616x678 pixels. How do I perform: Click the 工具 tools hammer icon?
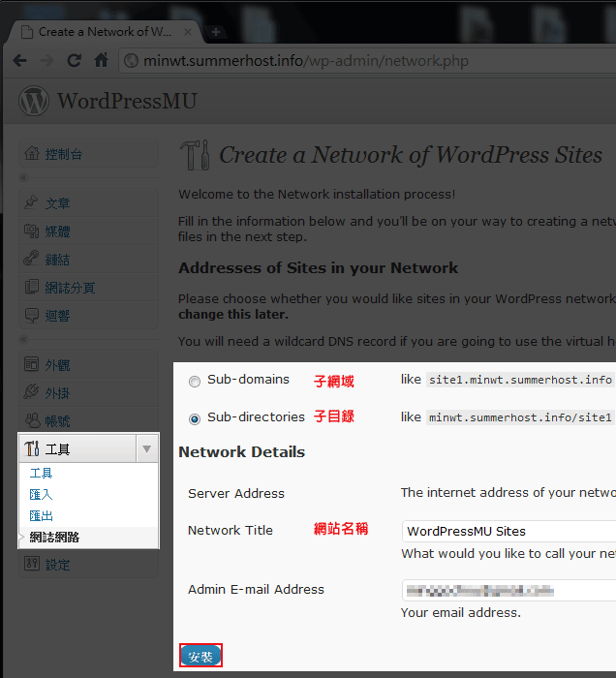(32, 448)
